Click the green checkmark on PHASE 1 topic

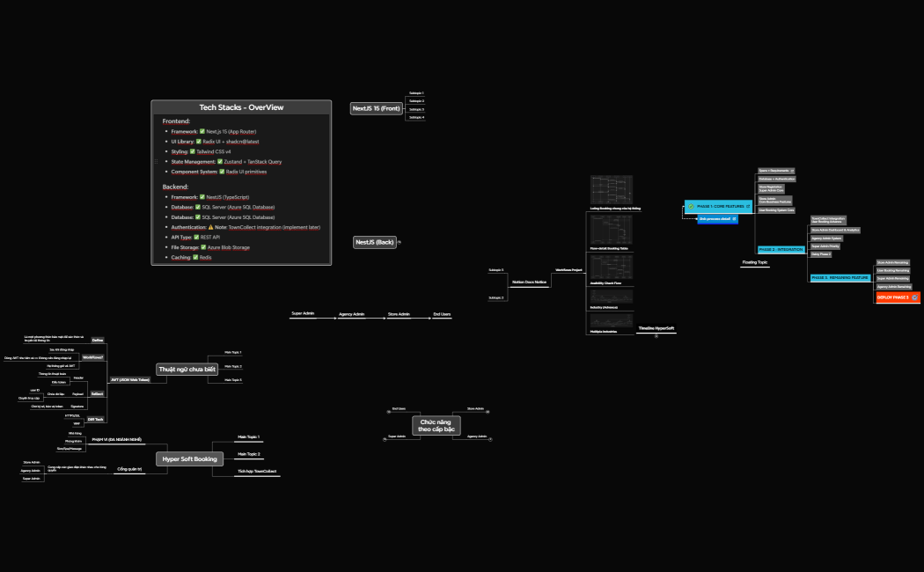692,206
